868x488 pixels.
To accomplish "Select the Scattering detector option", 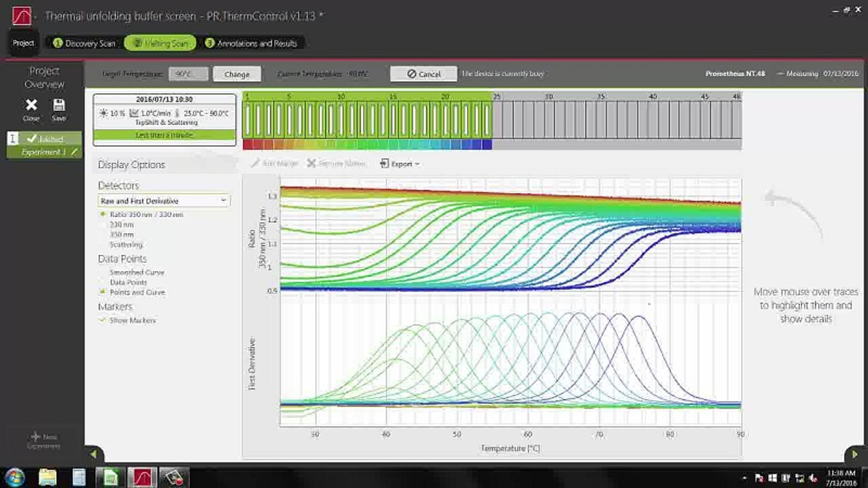I will 126,245.
